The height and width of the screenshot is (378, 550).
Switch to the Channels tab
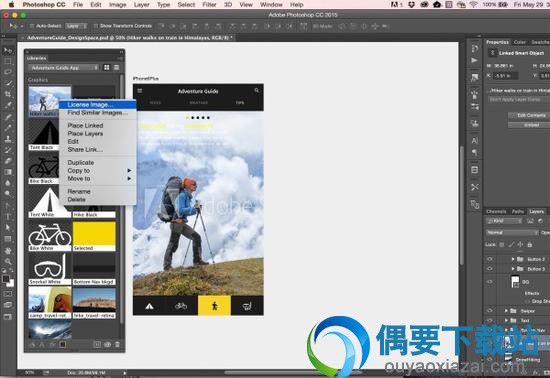coord(496,211)
